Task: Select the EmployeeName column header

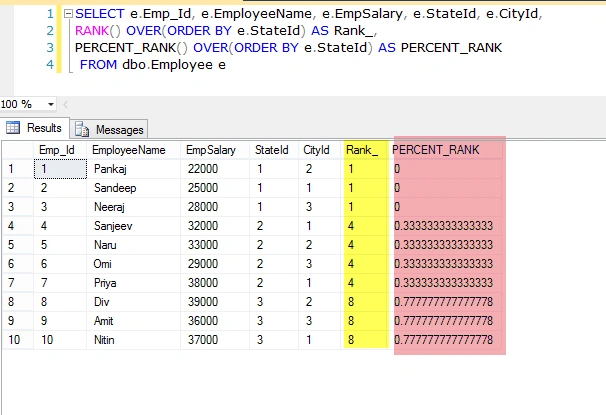Action: [133, 150]
